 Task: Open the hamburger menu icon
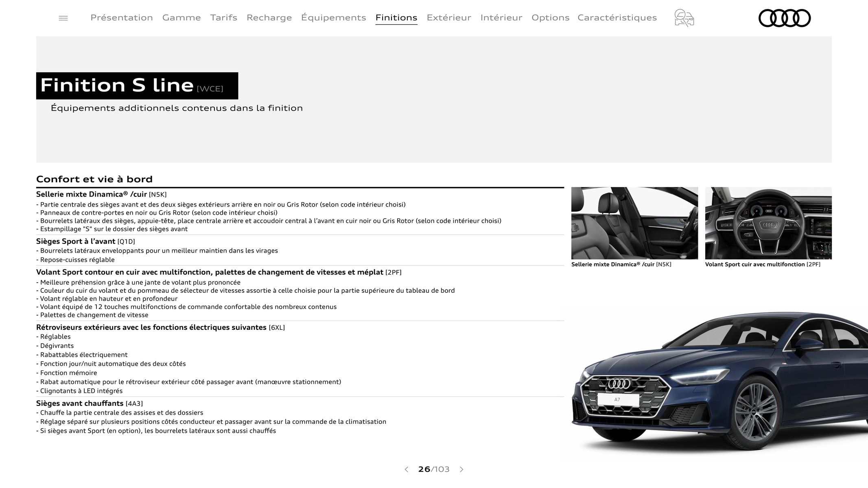63,18
